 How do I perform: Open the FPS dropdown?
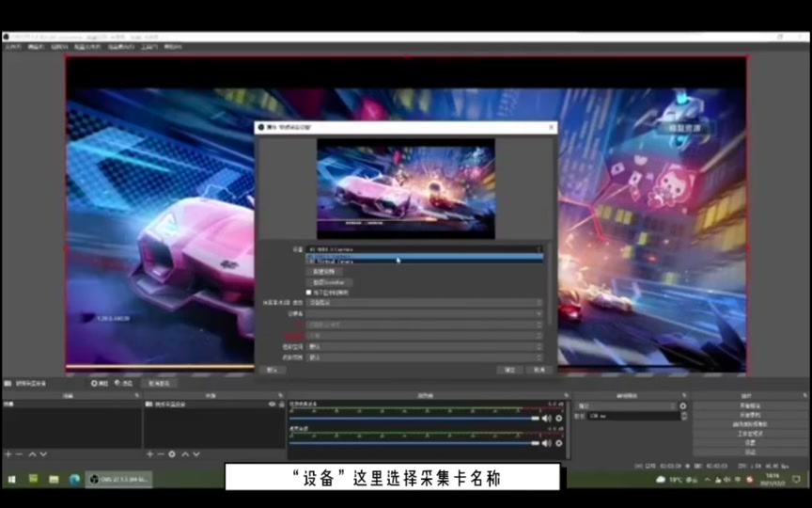[x=425, y=325]
